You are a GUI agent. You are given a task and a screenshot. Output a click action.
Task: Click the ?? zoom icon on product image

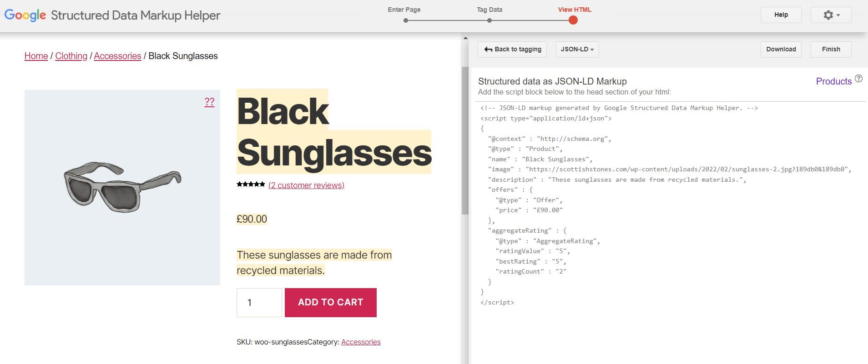209,102
